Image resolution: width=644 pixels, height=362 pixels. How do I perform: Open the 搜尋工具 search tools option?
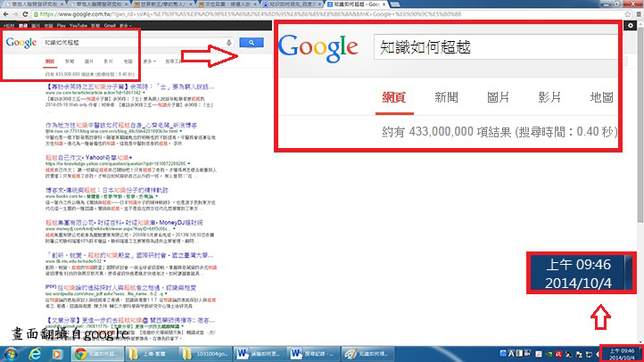(x=173, y=62)
